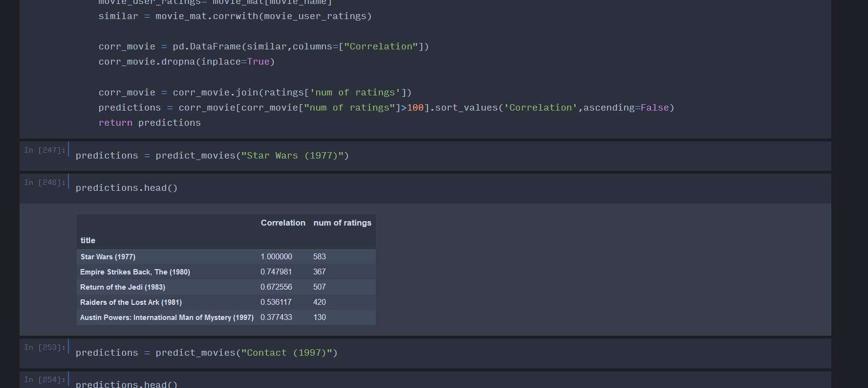This screenshot has height=388, width=868.
Task: Click correlation value 0.672556
Action: tap(276, 287)
